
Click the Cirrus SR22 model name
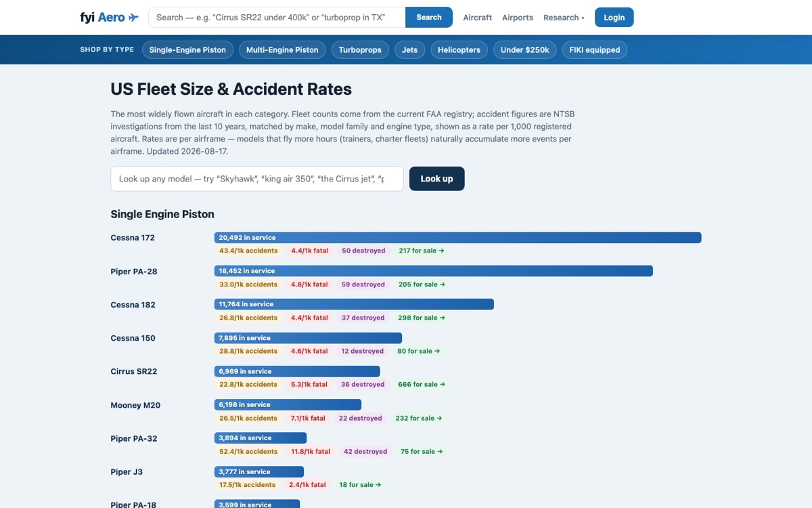tap(134, 371)
